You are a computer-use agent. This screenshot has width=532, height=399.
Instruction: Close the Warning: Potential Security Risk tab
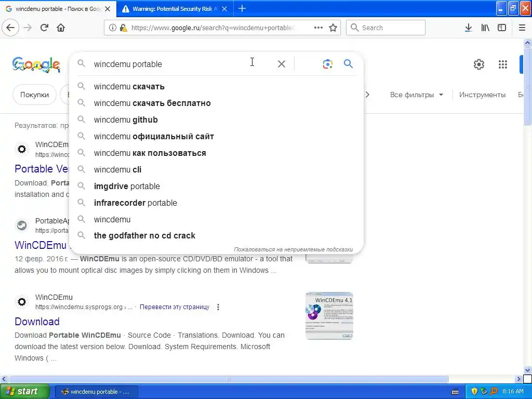click(224, 9)
